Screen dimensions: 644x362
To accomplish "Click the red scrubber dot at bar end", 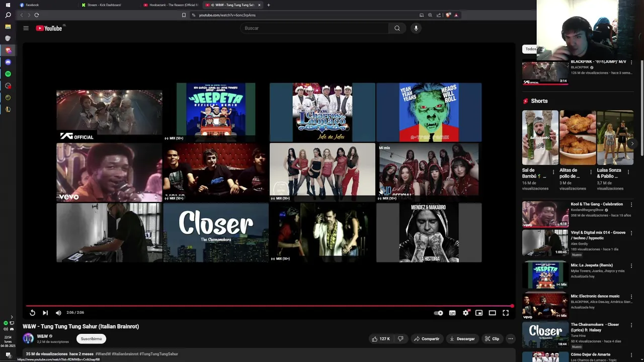I will tap(512, 306).
